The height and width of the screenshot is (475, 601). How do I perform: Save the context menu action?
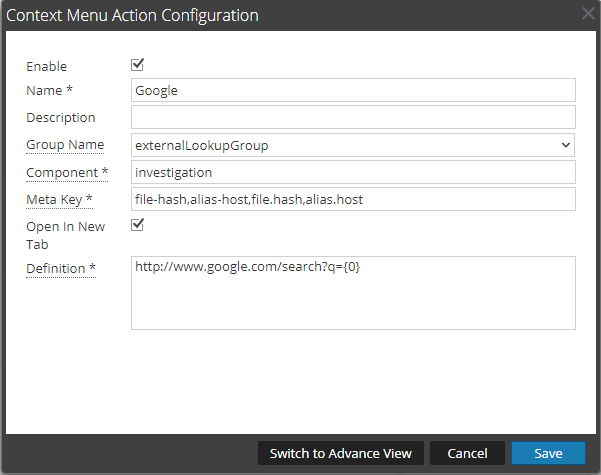click(548, 453)
